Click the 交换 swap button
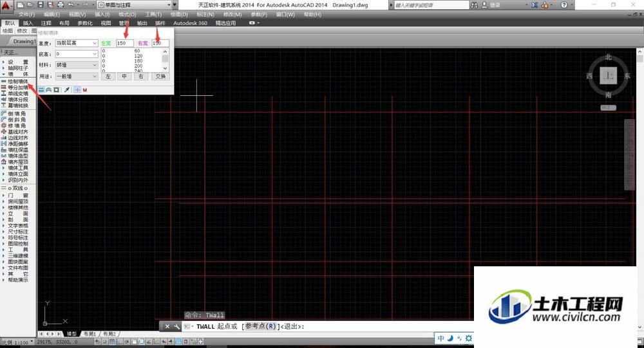This screenshot has width=644, height=348. pyautogui.click(x=160, y=77)
